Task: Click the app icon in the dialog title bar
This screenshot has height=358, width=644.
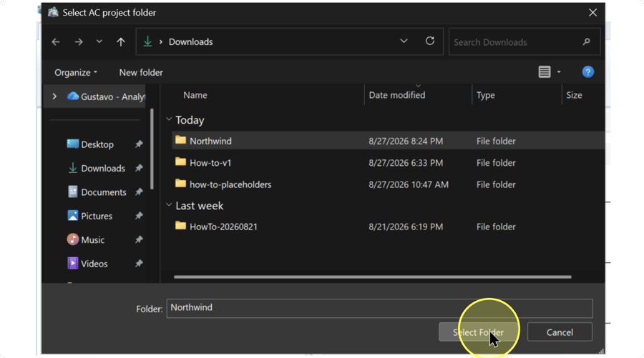Action: click(x=53, y=12)
